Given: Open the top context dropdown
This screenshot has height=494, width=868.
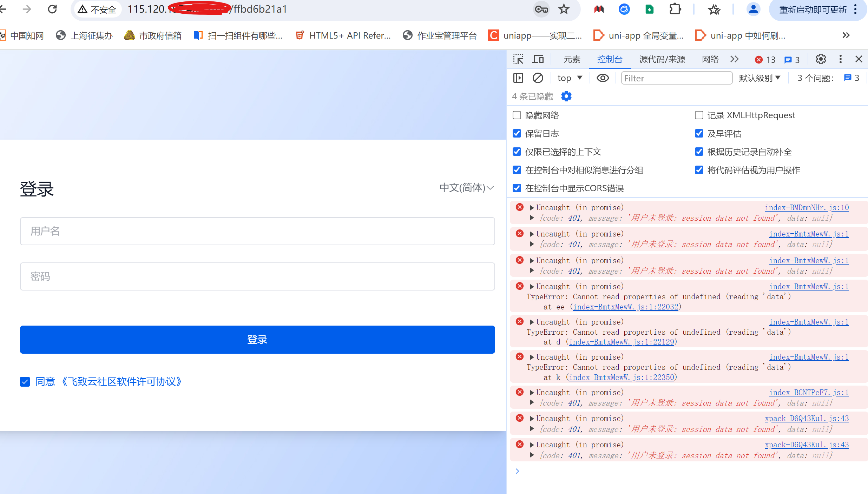Looking at the screenshot, I should click(570, 78).
